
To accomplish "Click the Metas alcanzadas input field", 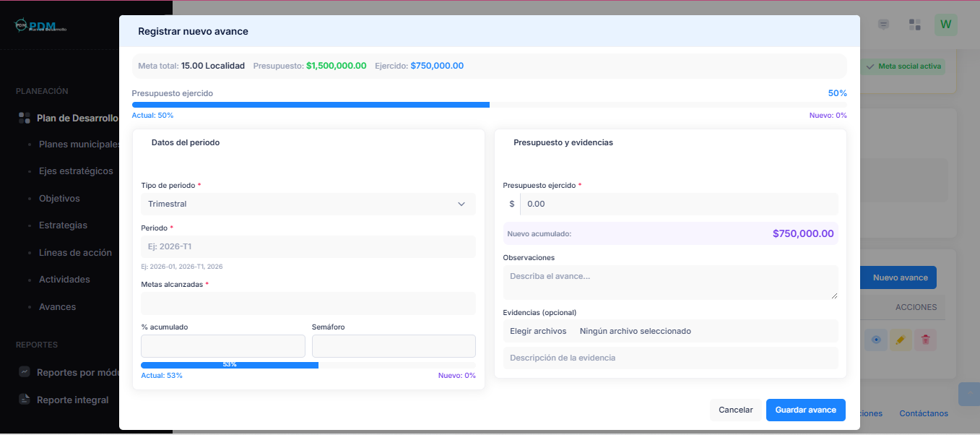I will (x=308, y=303).
